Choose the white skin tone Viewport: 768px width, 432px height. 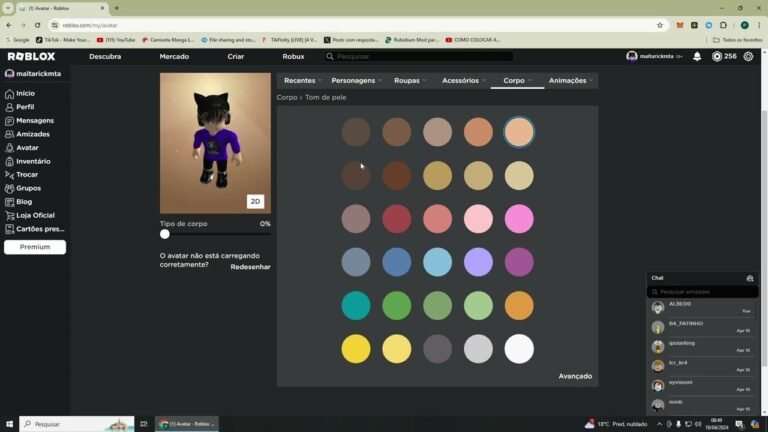coord(519,349)
